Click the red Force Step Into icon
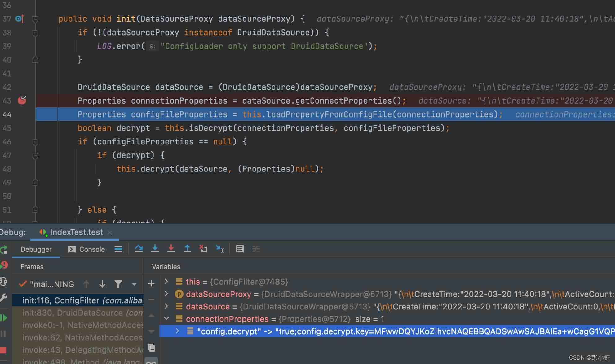This screenshot has height=364, width=615. click(171, 249)
